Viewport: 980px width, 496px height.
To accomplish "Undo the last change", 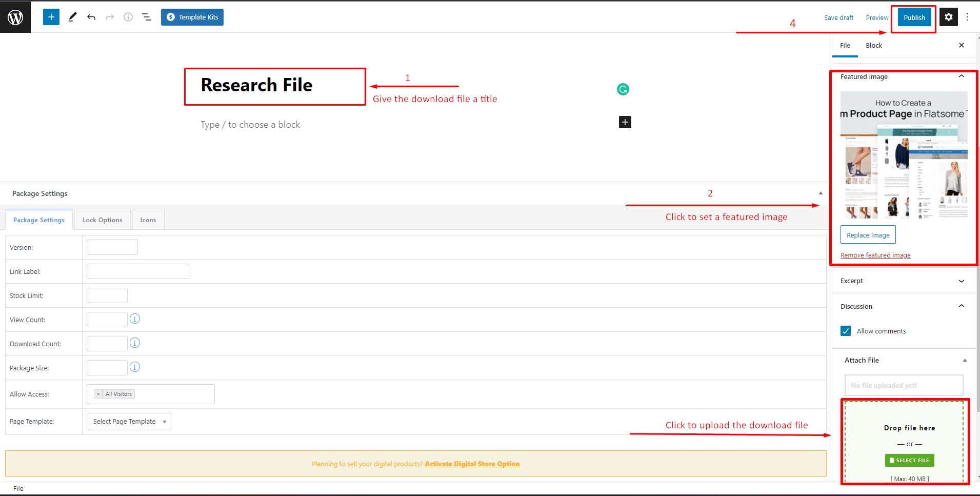I will pos(91,17).
